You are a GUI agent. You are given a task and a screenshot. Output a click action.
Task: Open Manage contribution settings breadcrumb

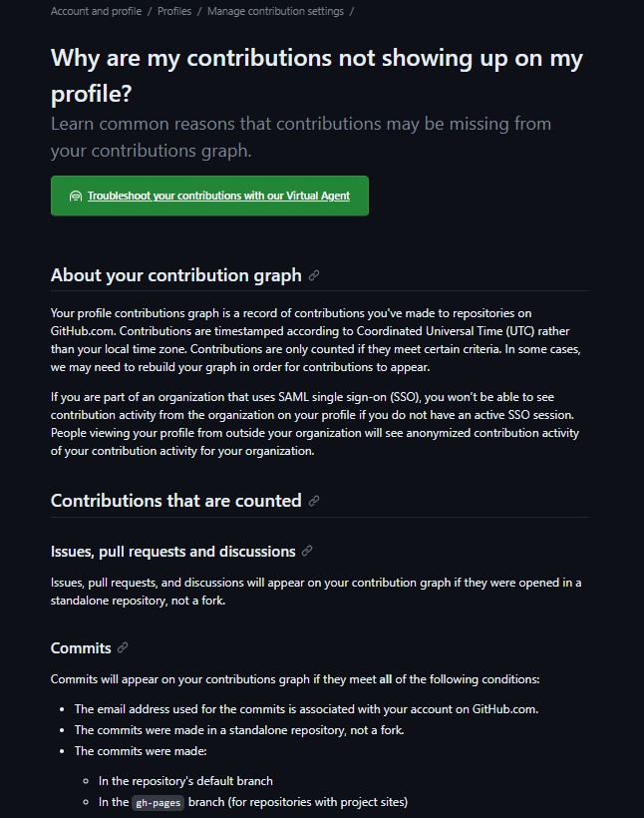click(275, 11)
